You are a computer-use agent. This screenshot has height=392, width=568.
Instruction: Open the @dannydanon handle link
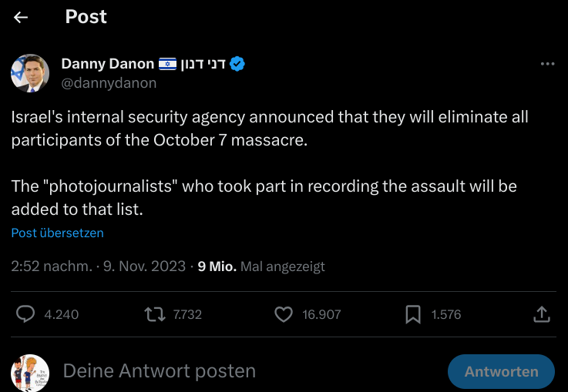109,82
